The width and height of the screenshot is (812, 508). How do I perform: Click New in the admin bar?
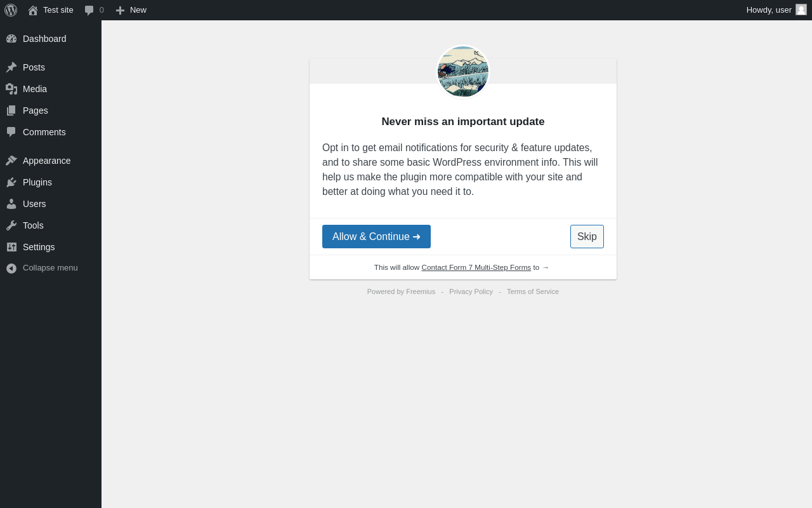[x=138, y=10]
